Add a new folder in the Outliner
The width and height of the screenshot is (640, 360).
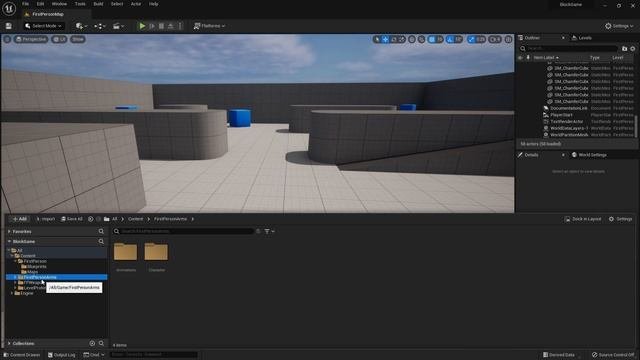(x=624, y=49)
